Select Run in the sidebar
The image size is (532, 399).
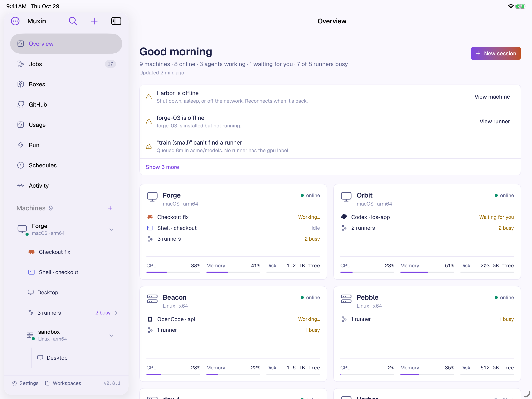coord(66,145)
